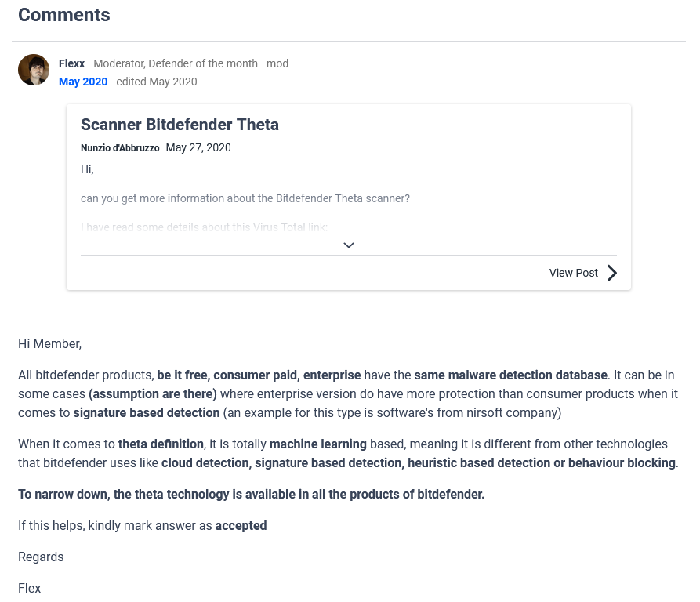700x602 pixels.
Task: Click the May 27, 2020 quote date
Action: (x=198, y=147)
